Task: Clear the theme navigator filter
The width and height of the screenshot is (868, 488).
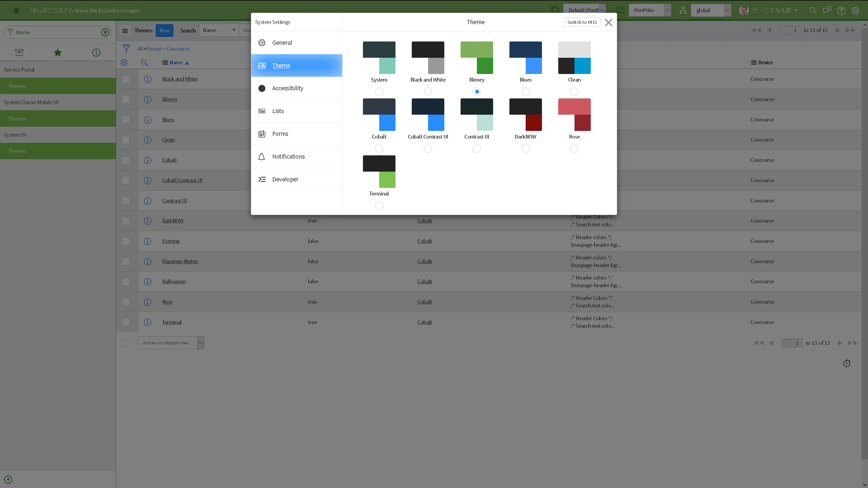Action: tap(105, 32)
